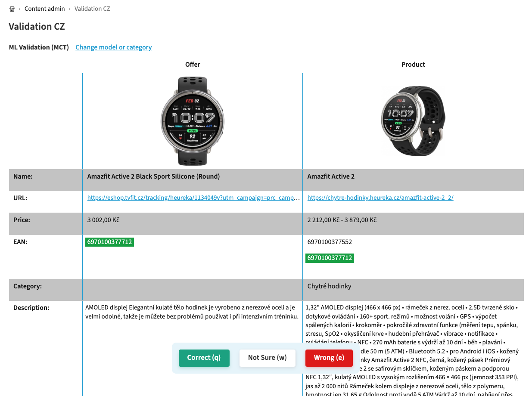
Task: Click the Validation CZ page heading
Action: click(x=37, y=27)
